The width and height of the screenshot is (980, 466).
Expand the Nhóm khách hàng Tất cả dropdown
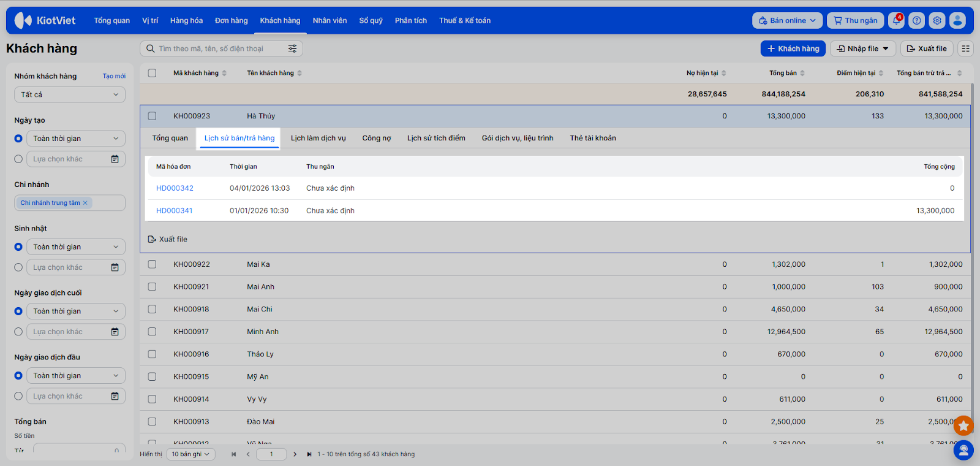point(70,94)
